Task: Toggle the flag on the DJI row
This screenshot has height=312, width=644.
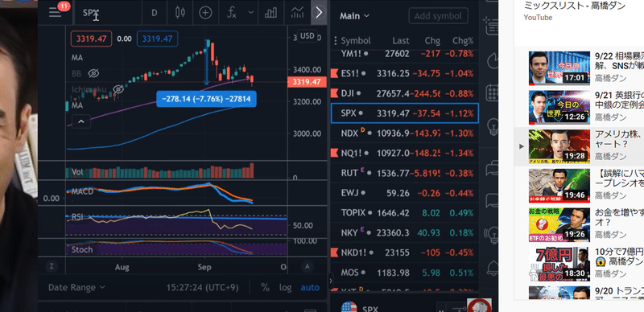Action: [x=334, y=93]
